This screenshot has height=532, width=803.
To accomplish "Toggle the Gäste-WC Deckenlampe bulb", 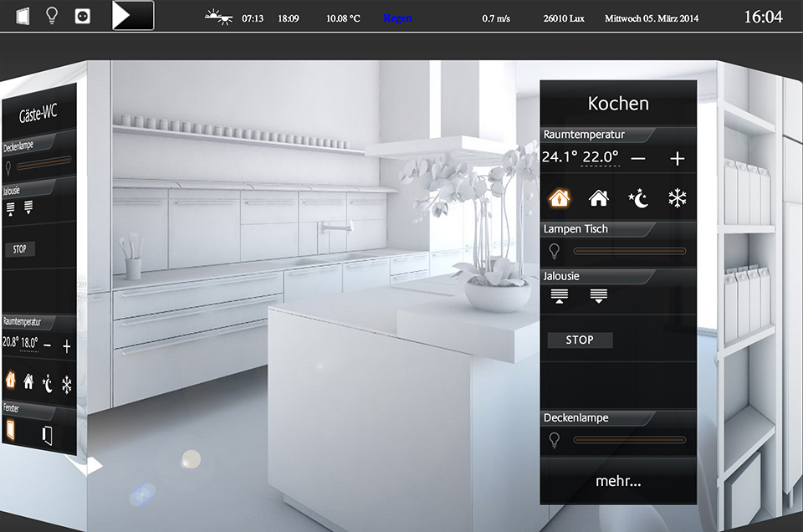I will (x=9, y=166).
